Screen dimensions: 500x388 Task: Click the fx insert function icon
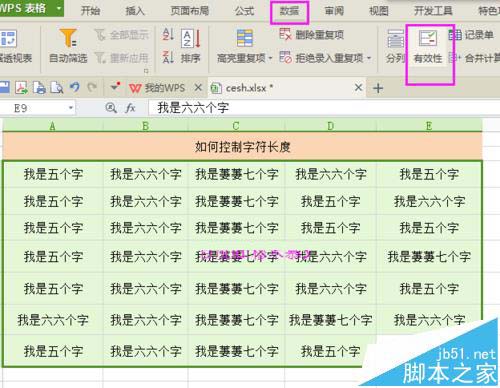130,108
